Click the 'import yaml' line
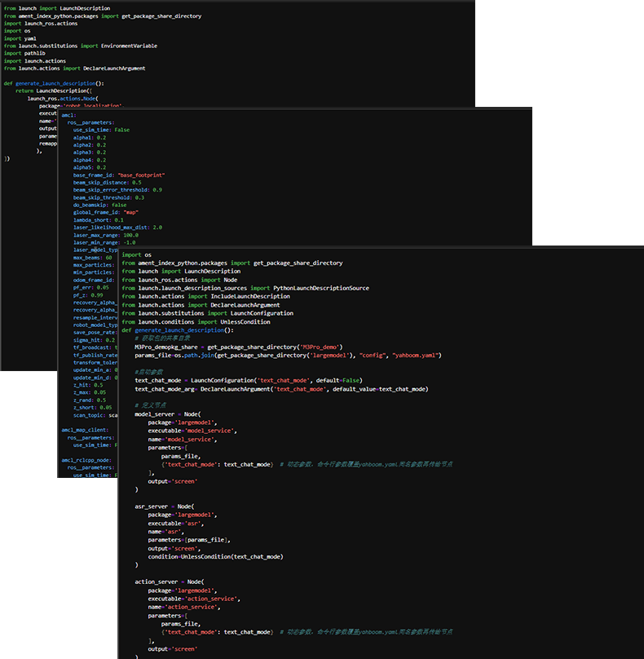Image resolution: width=644 pixels, height=659 pixels. point(20,38)
